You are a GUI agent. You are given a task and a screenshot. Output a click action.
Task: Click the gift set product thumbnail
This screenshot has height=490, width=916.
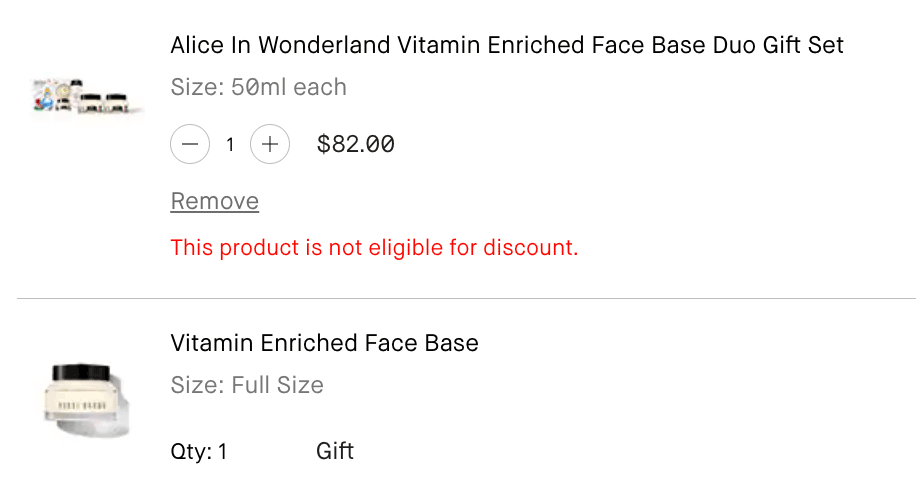(x=87, y=96)
